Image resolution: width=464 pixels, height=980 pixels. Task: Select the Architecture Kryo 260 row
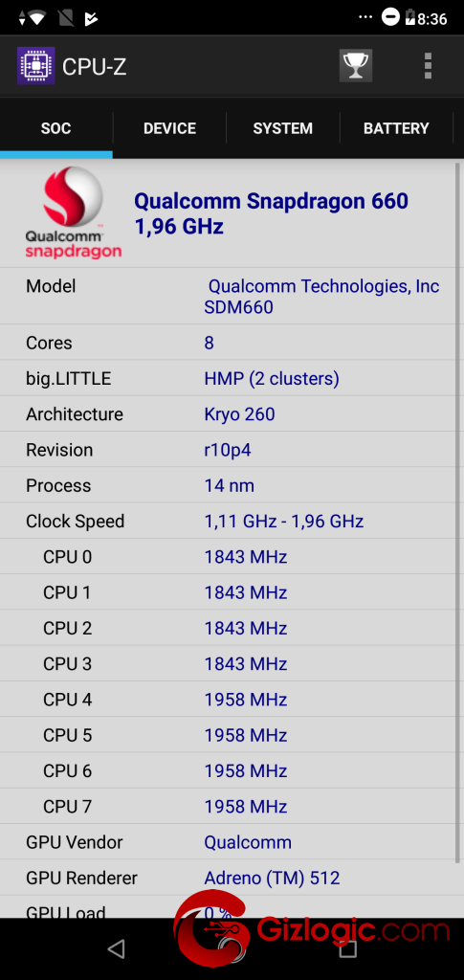point(230,413)
